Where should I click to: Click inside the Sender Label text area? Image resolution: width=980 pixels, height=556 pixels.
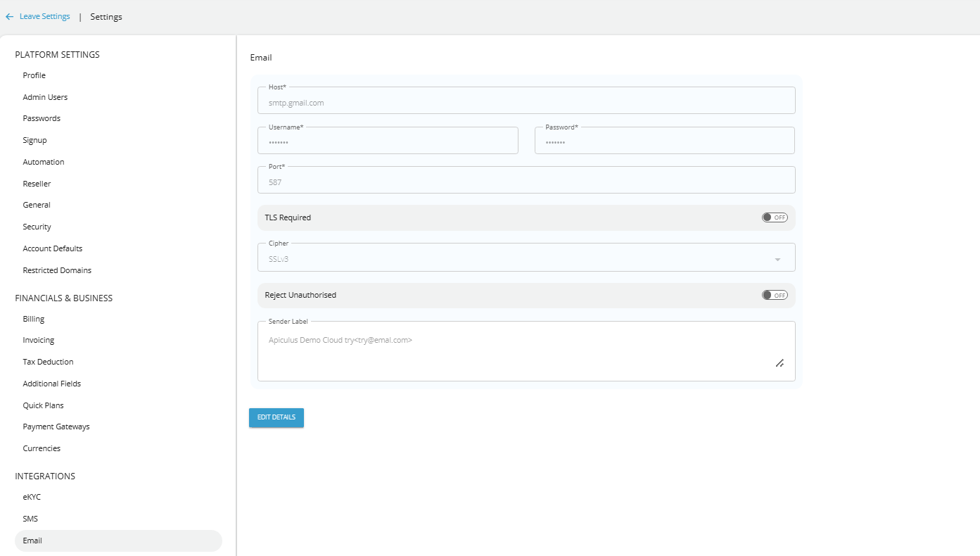click(526, 345)
